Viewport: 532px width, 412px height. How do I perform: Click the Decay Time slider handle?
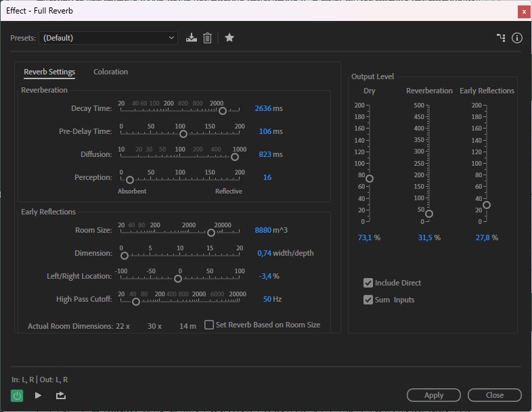[x=223, y=111]
